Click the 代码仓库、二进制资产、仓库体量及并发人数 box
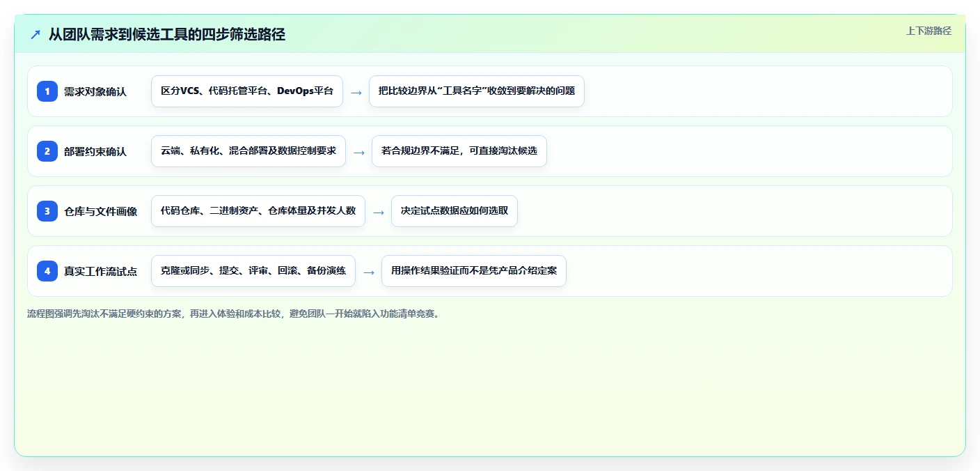This screenshot has height=471, width=980. click(x=258, y=211)
